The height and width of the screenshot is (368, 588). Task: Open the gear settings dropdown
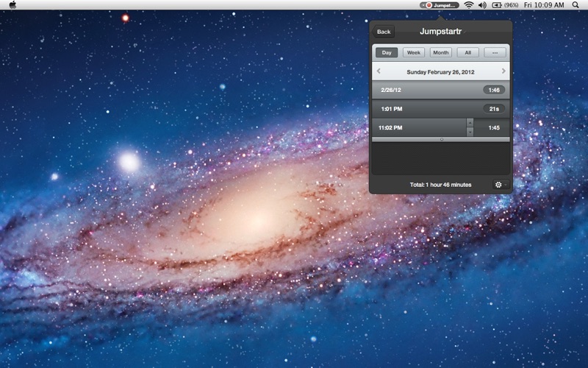[499, 185]
